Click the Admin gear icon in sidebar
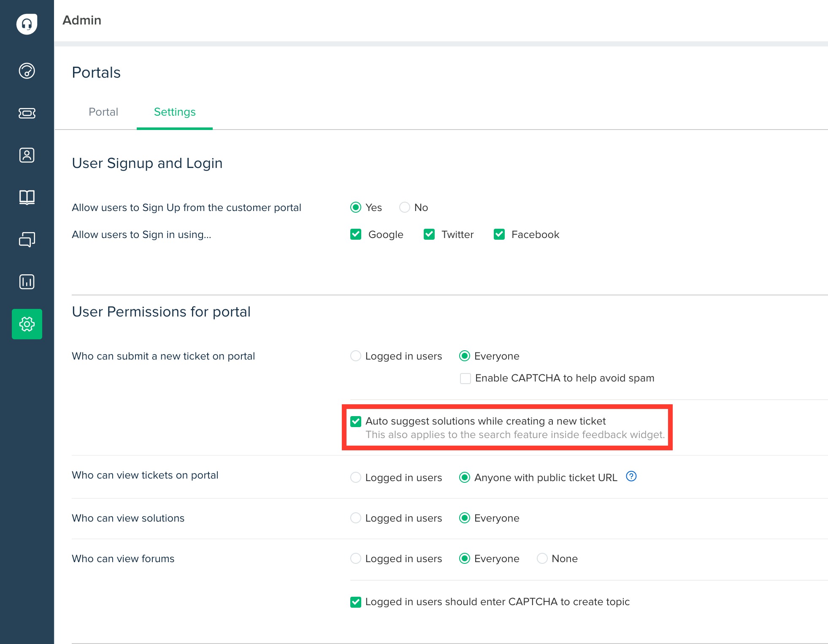Viewport: 828px width, 644px height. [x=27, y=324]
